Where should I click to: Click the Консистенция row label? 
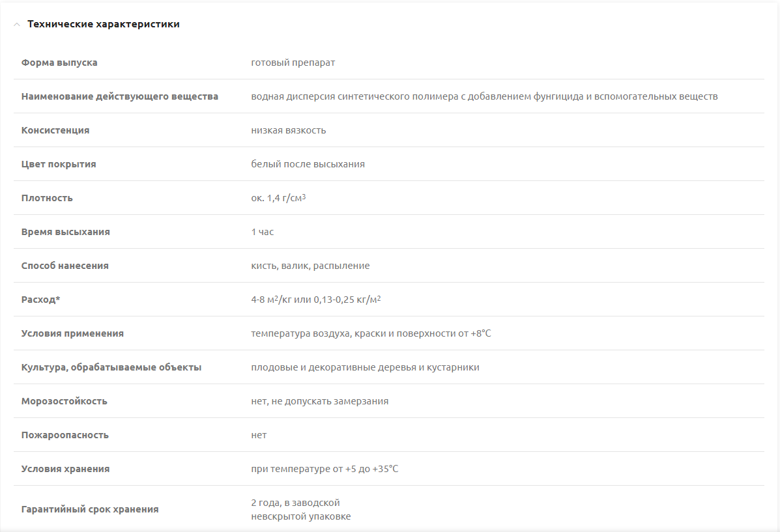[55, 130]
